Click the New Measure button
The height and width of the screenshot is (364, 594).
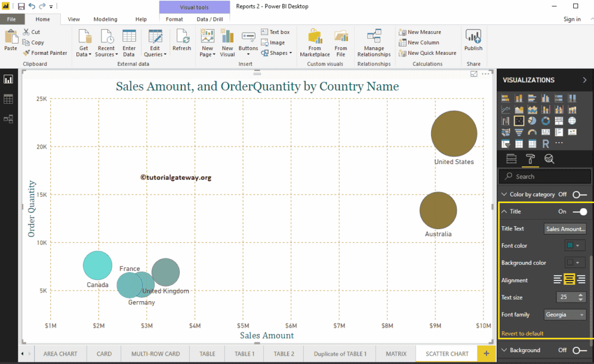424,32
